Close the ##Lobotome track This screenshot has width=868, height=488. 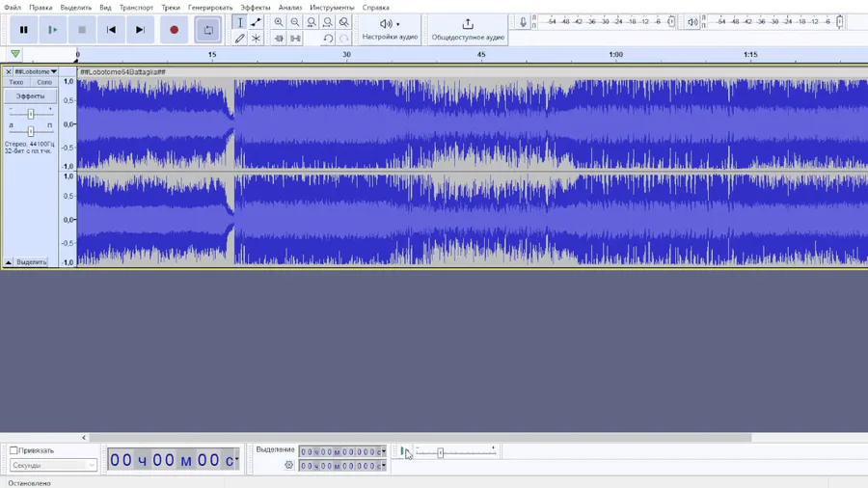pyautogui.click(x=9, y=72)
